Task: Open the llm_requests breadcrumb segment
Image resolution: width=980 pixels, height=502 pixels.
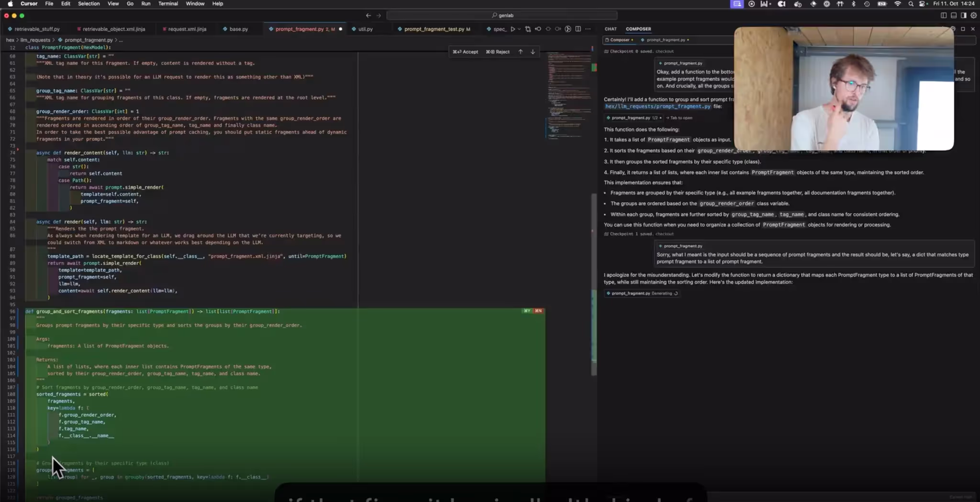Action: click(35, 40)
